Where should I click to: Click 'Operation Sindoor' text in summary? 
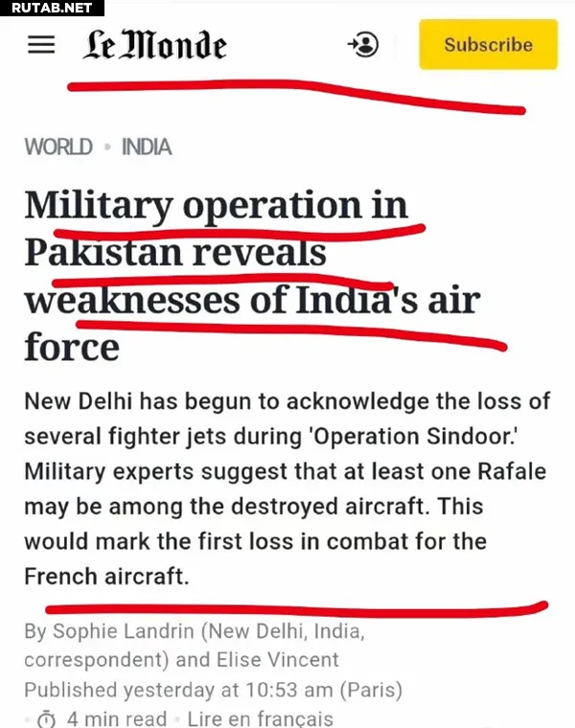point(413,436)
